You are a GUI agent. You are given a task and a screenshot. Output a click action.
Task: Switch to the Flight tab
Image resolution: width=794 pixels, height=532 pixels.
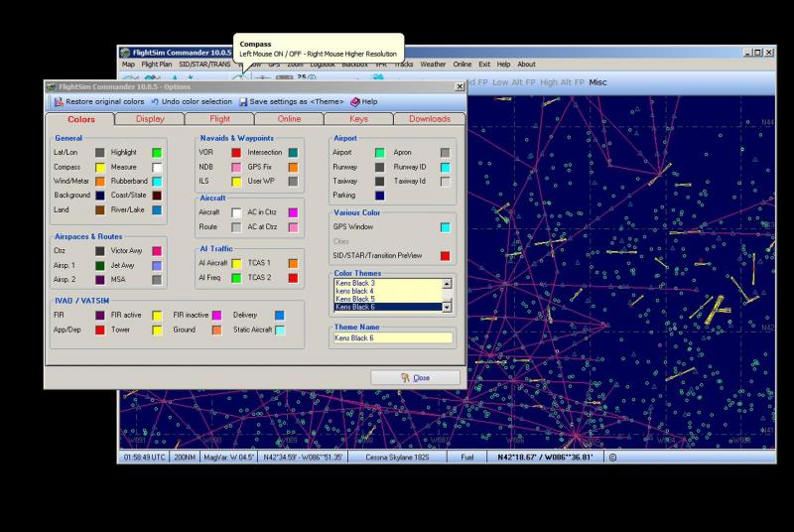pos(219,119)
